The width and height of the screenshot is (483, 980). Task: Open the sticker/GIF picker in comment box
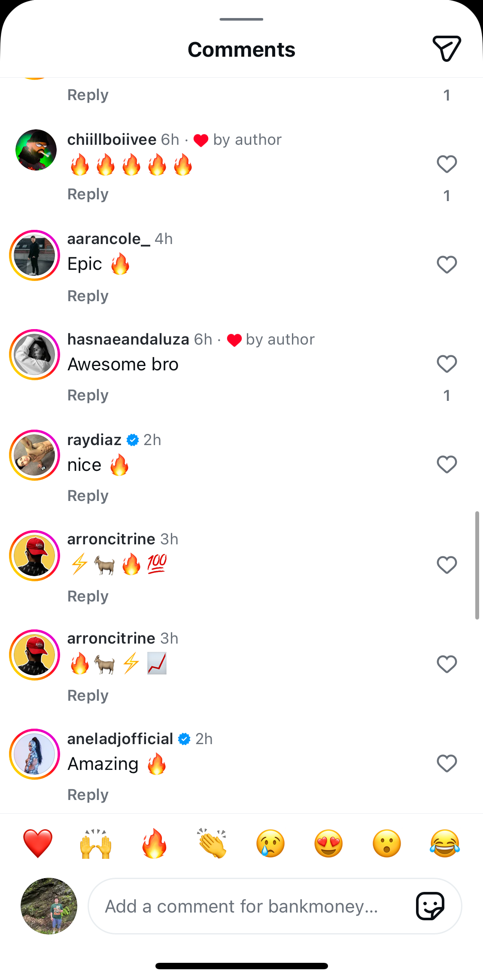click(x=430, y=906)
